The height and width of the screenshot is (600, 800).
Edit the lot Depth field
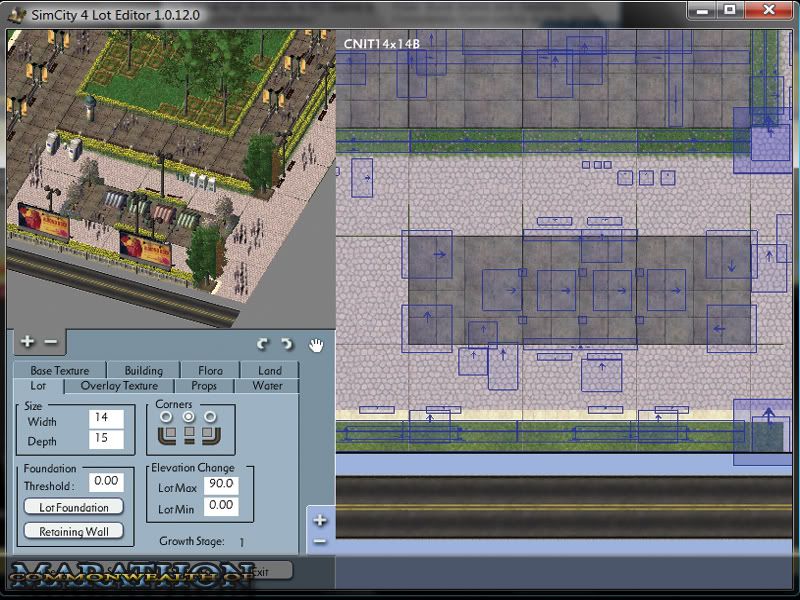(106, 439)
